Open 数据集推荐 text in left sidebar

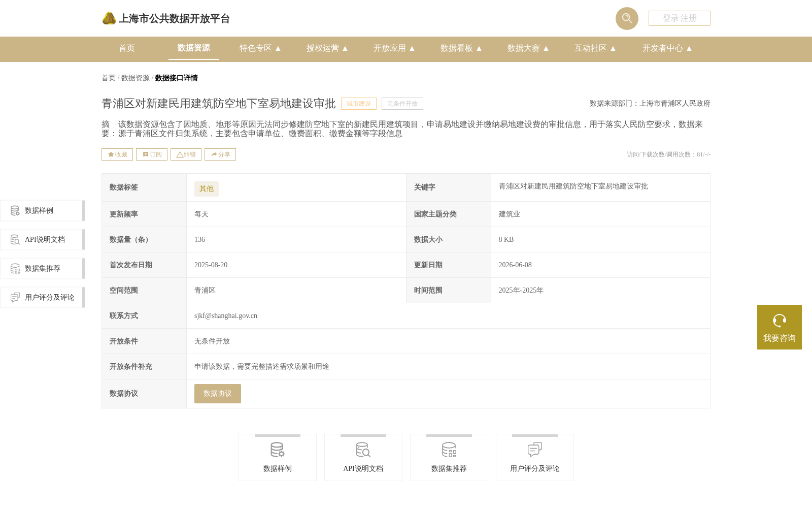[43, 269]
